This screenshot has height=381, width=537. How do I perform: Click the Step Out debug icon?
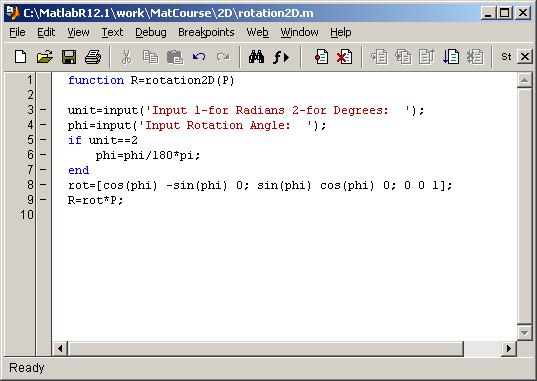point(427,57)
